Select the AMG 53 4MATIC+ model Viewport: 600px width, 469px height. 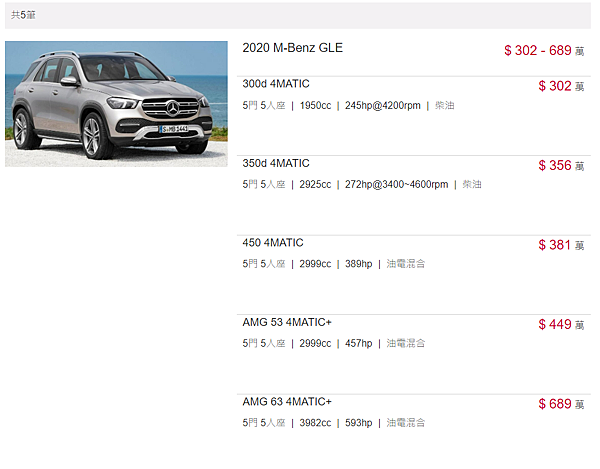tap(287, 322)
